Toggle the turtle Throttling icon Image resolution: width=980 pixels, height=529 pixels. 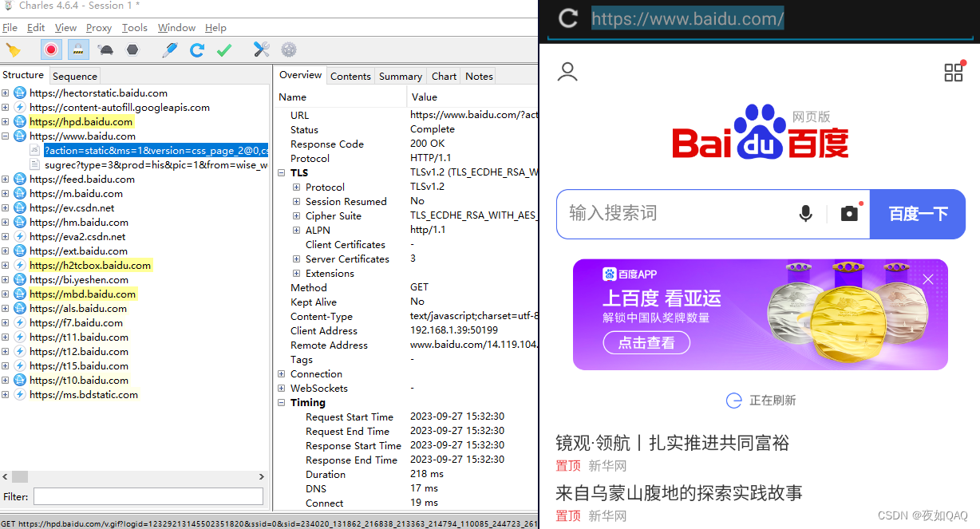[105, 49]
